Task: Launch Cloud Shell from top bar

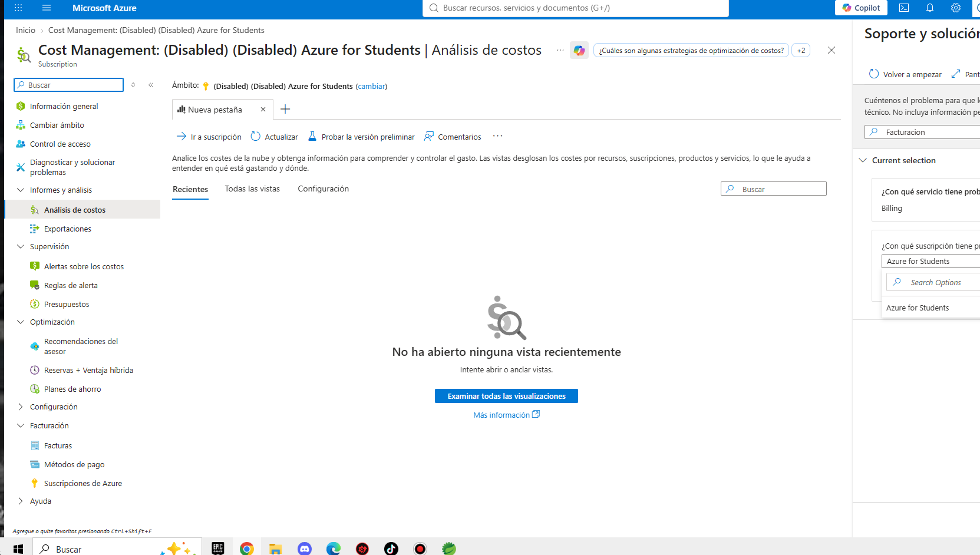Action: pyautogui.click(x=904, y=8)
